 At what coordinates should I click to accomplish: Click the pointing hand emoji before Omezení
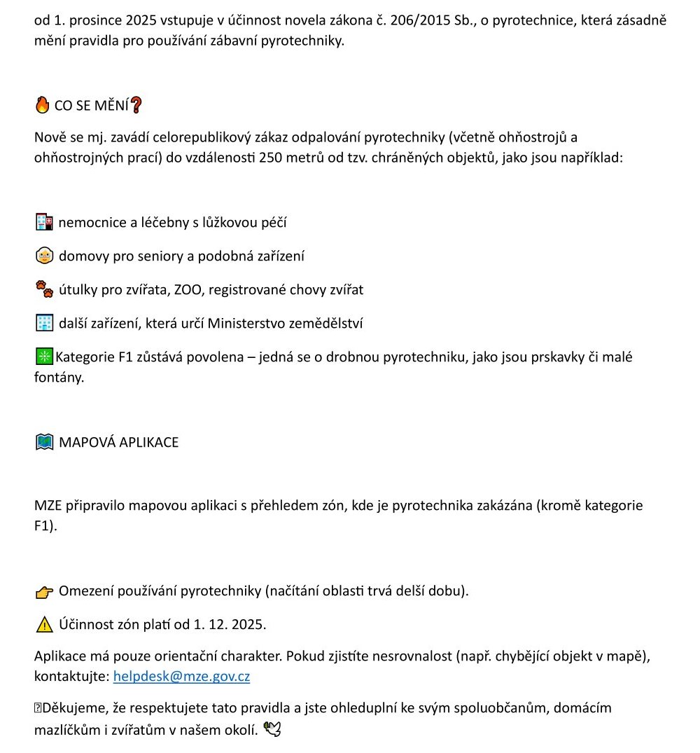(x=44, y=592)
